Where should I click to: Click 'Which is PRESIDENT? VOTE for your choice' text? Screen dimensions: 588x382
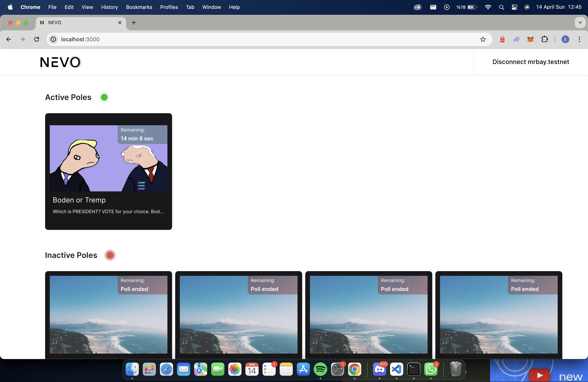(x=108, y=211)
